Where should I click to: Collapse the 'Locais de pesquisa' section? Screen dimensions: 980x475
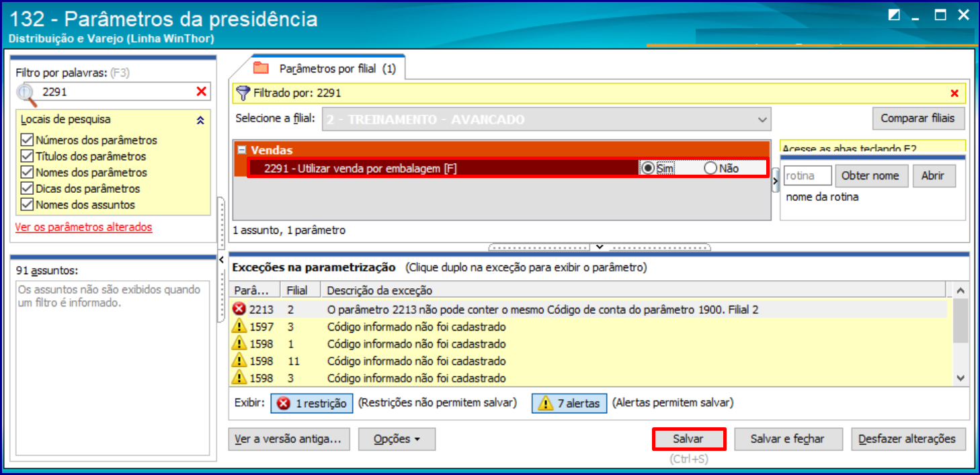click(200, 120)
